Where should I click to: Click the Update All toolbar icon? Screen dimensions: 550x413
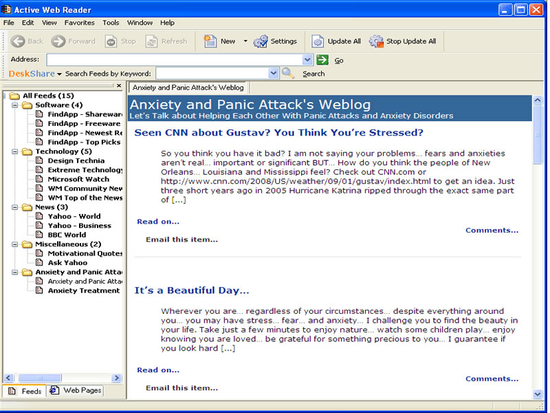317,41
